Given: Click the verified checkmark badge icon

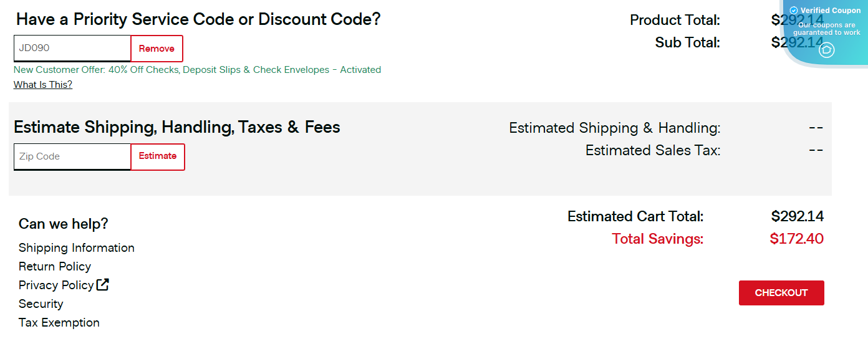Looking at the screenshot, I should click(794, 10).
